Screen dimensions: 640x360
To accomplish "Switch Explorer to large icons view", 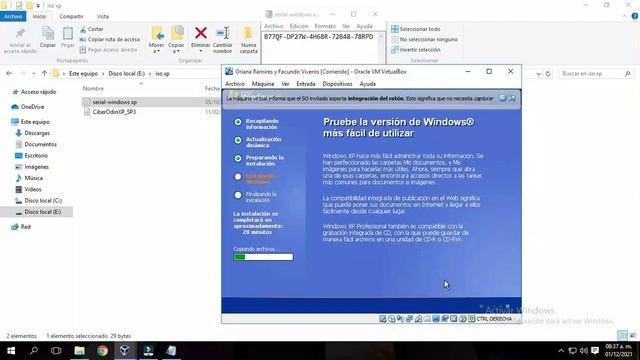I will [x=633, y=336].
